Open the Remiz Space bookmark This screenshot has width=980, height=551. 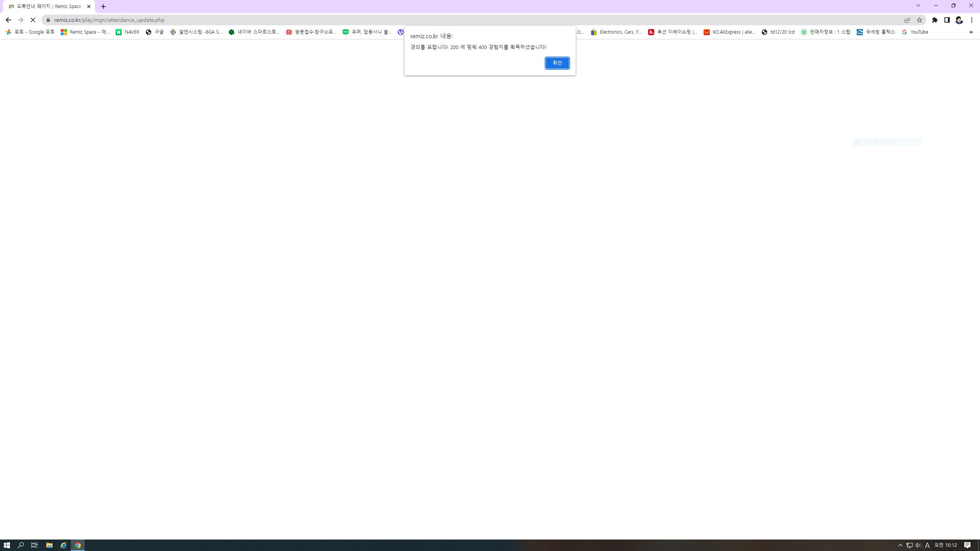85,32
